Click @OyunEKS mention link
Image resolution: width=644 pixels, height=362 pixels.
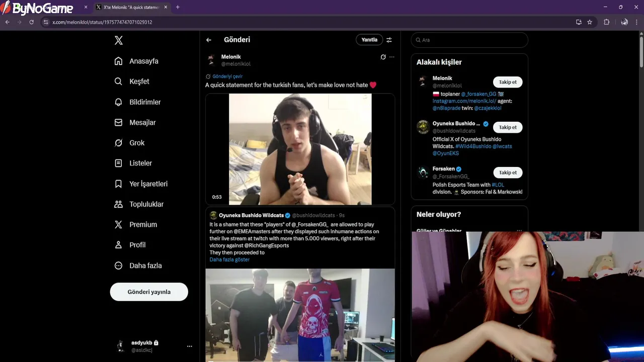point(445,153)
